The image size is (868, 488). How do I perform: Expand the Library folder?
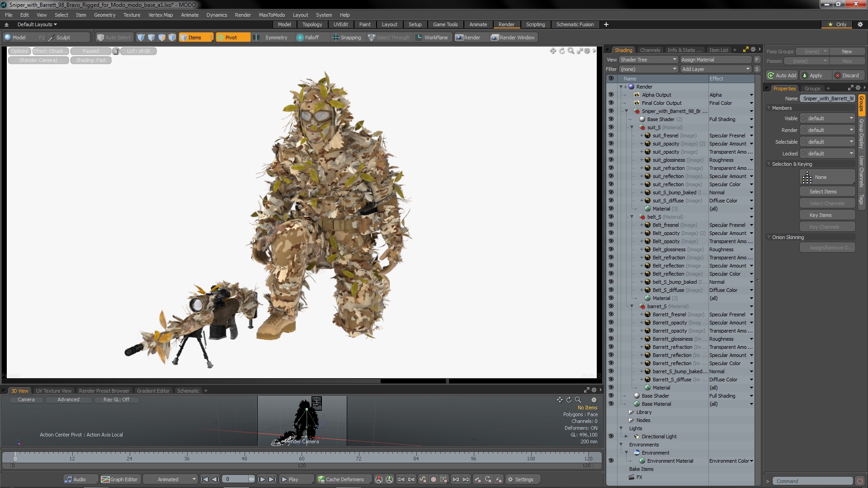click(632, 412)
